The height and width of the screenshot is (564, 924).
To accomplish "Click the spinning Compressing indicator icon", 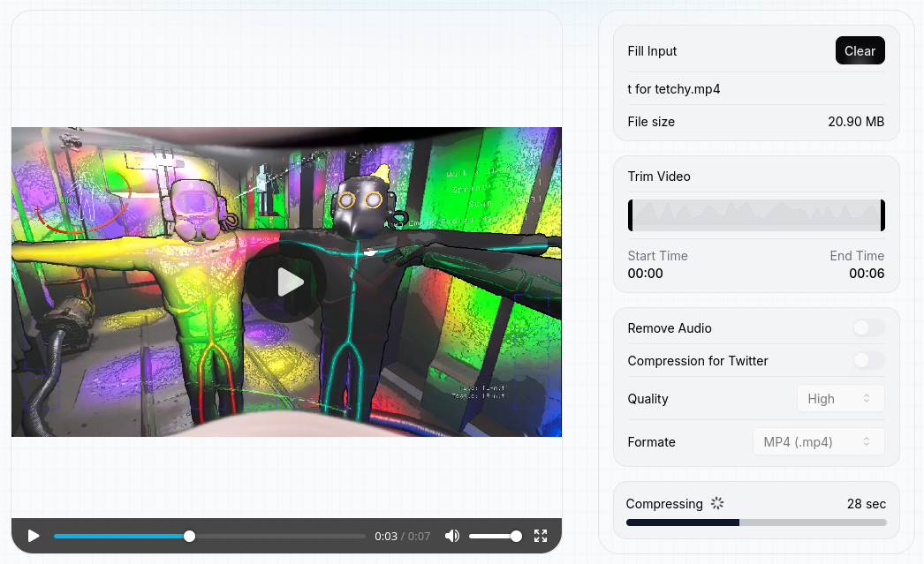I will click(716, 503).
